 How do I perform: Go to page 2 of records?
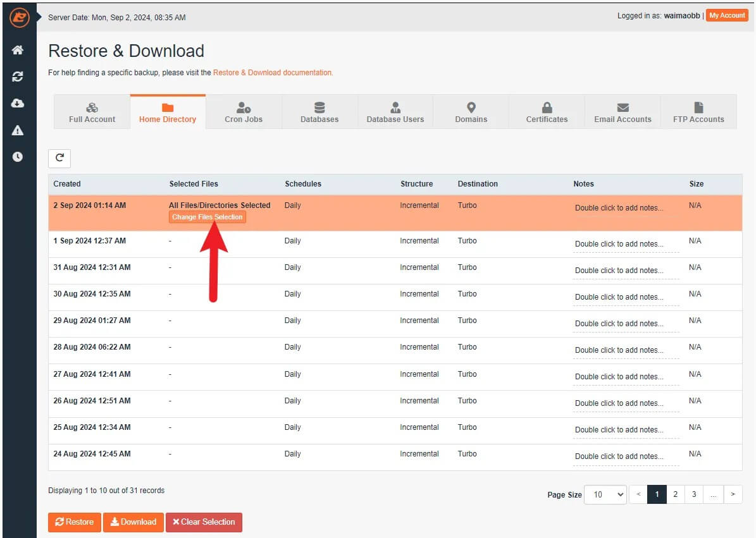point(675,494)
